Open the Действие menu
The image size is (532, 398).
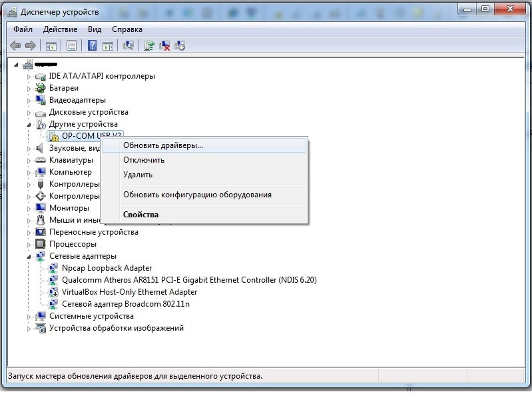pyautogui.click(x=60, y=29)
